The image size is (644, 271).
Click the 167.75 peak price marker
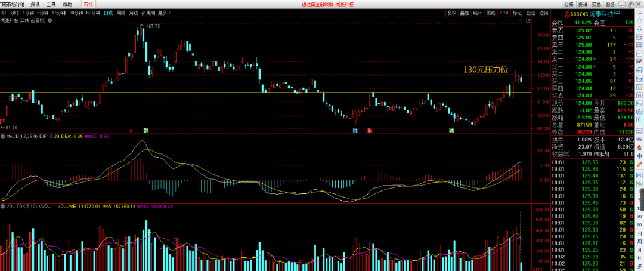click(x=152, y=26)
